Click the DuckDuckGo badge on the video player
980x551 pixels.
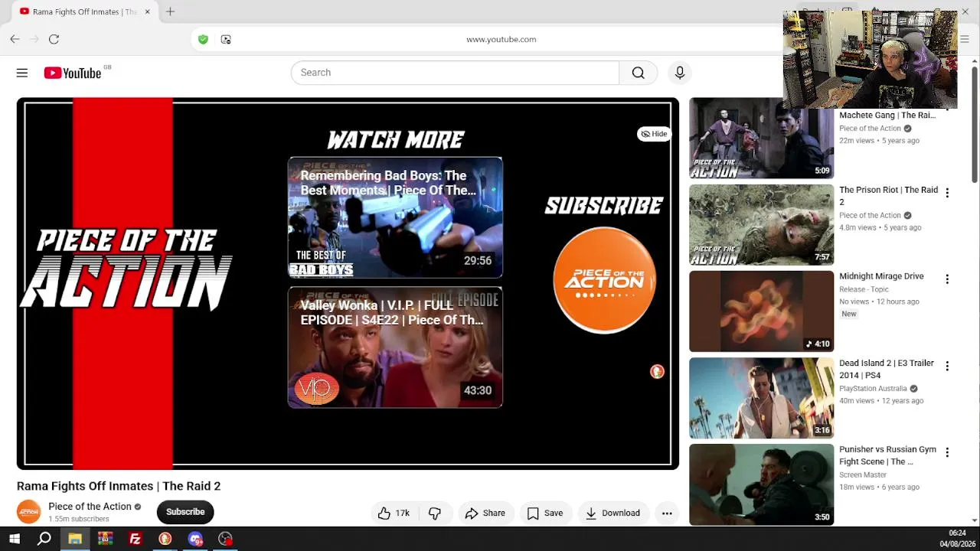tap(657, 372)
